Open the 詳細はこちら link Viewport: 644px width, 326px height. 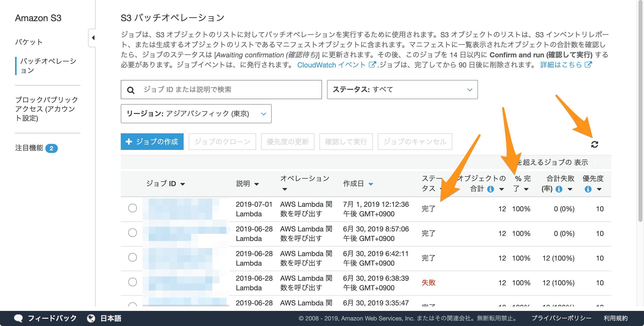coord(561,65)
